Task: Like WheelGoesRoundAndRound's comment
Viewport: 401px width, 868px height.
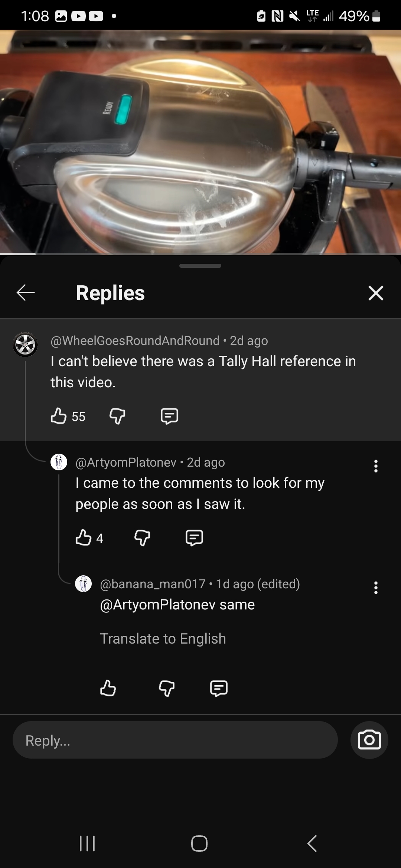Action: [58, 416]
